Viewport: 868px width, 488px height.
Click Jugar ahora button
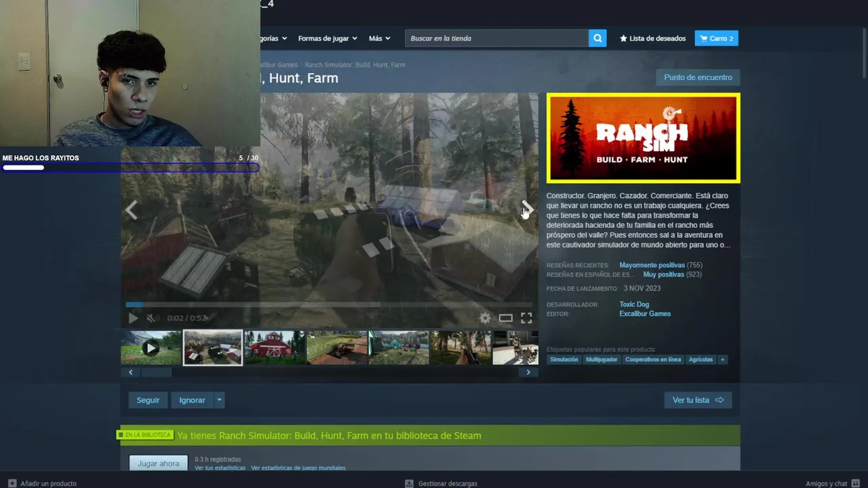pos(159,464)
